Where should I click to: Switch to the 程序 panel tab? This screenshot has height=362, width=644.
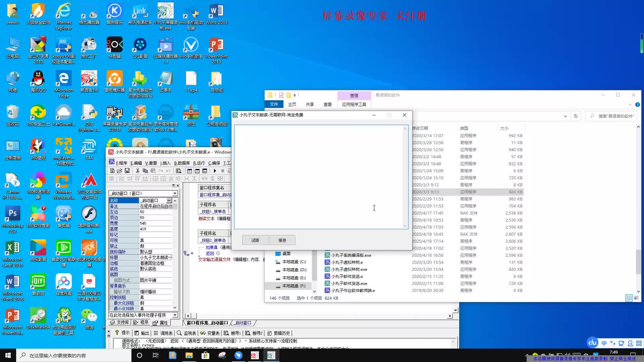point(141,322)
